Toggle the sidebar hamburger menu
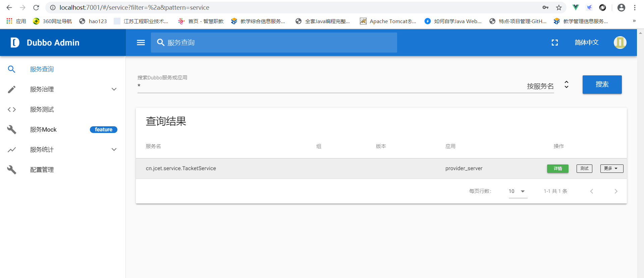Screen dimensions: 644x278 coord(141,43)
